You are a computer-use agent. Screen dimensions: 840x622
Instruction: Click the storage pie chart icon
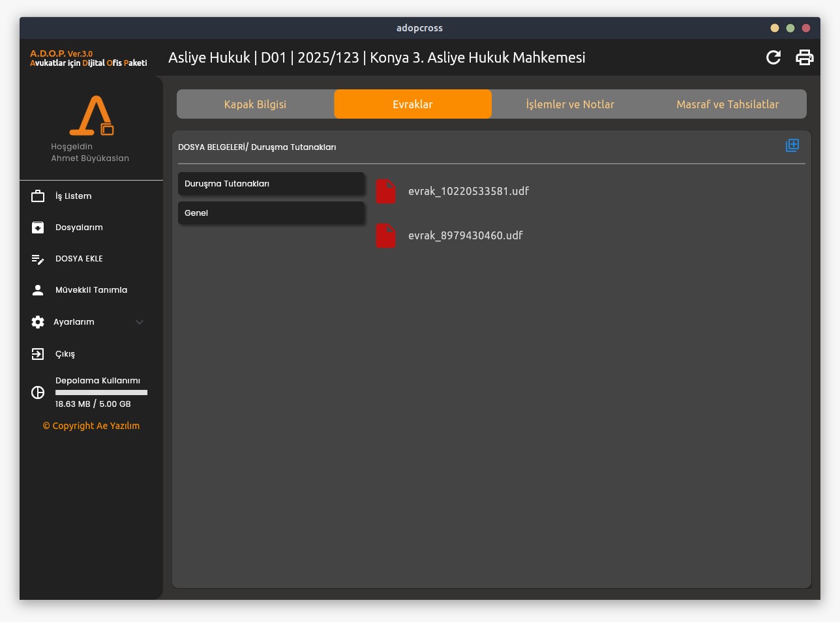(38, 392)
